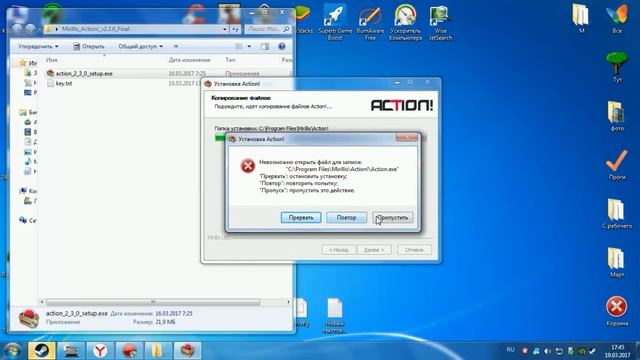Click the second taskbar app icon
The width and height of the screenshot is (640, 360).
click(x=70, y=350)
